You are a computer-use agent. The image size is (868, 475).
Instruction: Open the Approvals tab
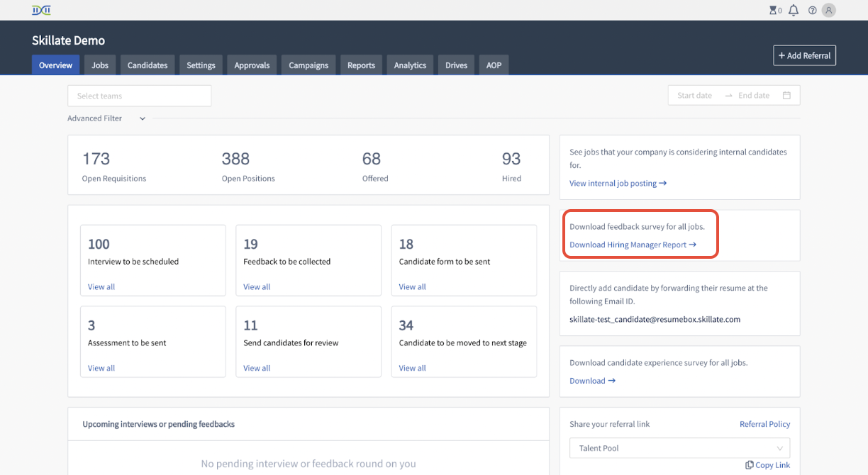pyautogui.click(x=252, y=65)
